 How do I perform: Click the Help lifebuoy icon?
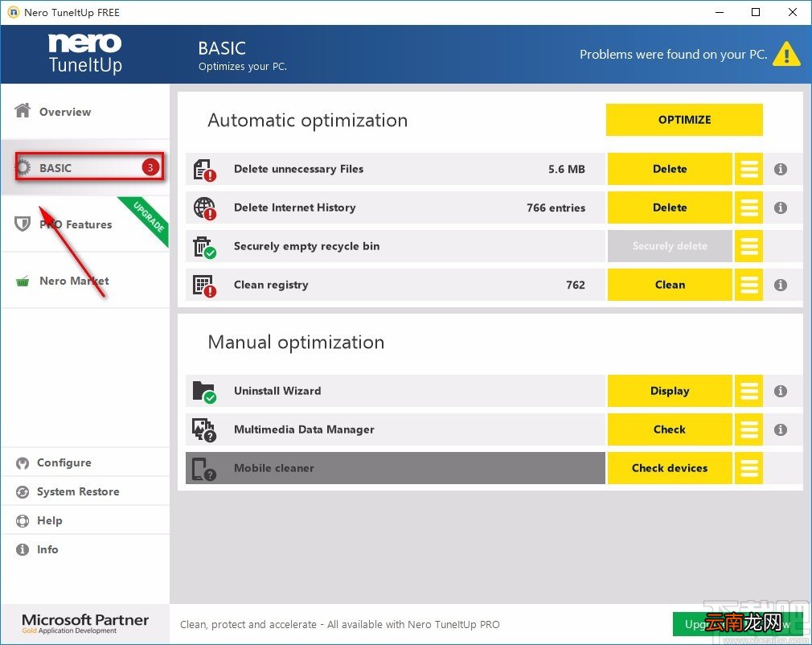[x=23, y=520]
